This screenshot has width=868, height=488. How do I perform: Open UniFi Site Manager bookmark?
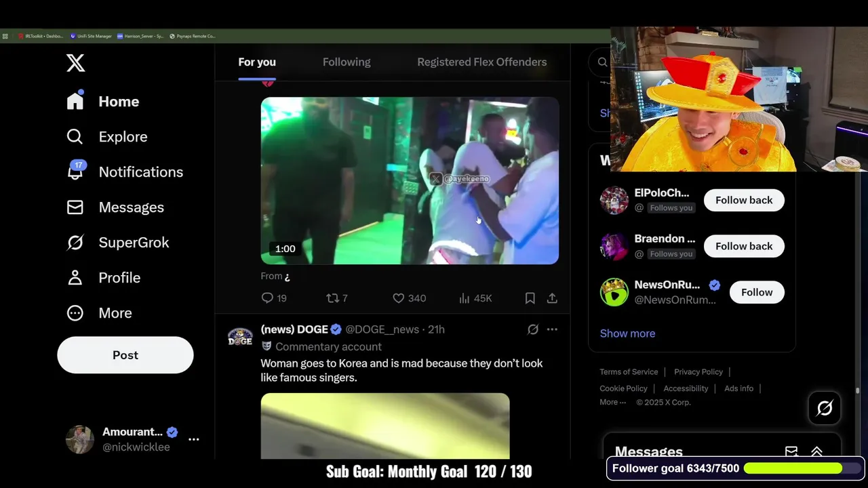point(91,36)
